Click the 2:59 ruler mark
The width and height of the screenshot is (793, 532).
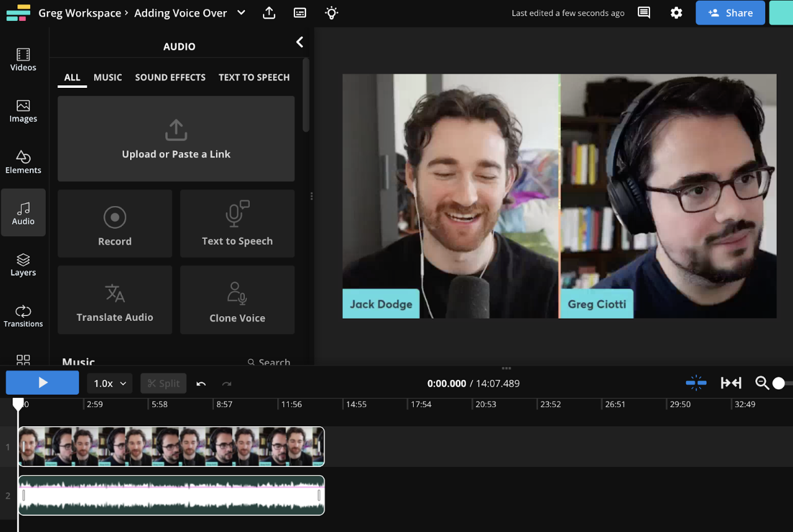pyautogui.click(x=95, y=404)
